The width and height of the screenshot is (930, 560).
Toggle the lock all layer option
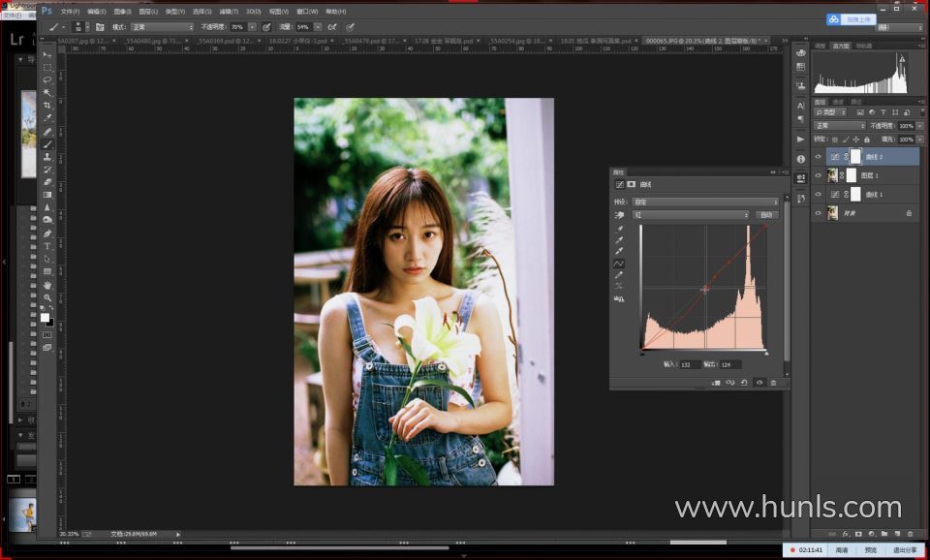pos(867,140)
